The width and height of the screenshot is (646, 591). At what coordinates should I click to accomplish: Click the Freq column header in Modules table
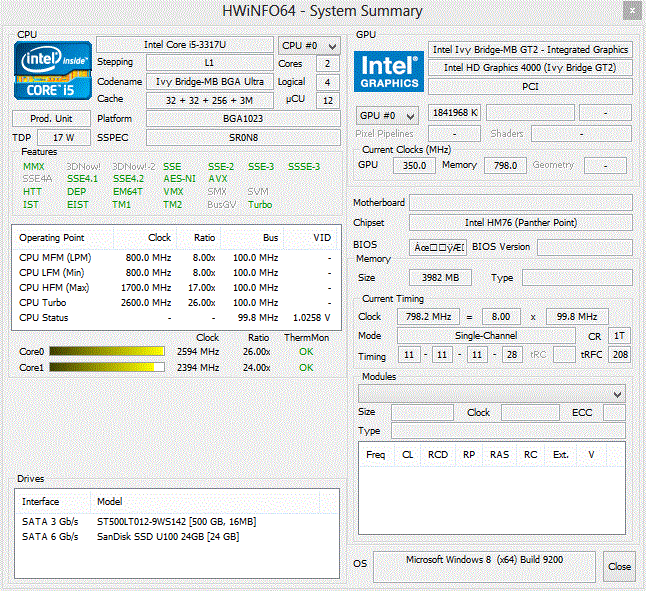(376, 455)
